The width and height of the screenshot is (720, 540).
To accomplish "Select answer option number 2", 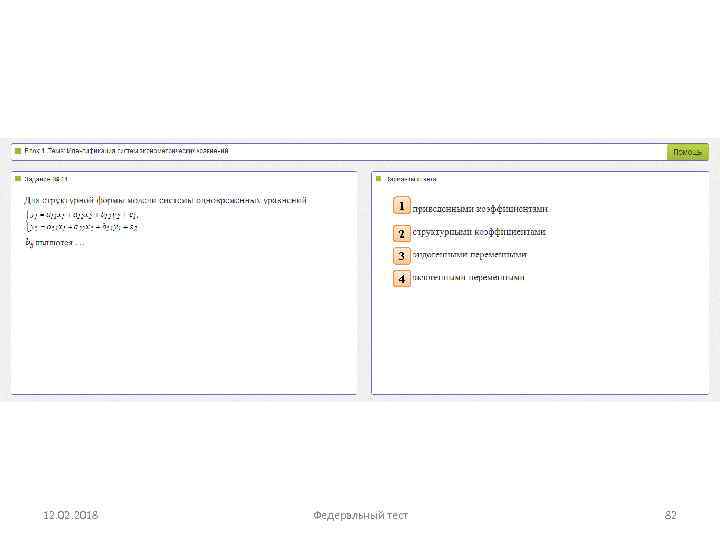I will coord(401,233).
